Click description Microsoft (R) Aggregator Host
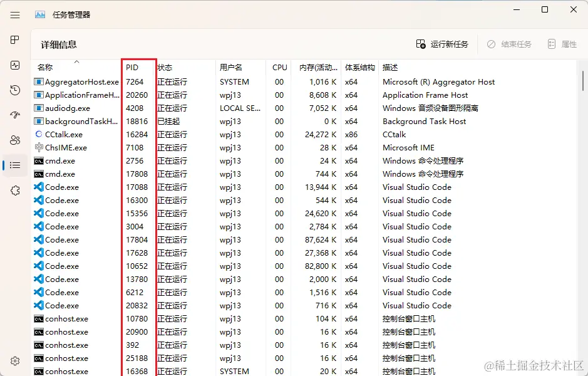This screenshot has height=376, width=588. 439,82
